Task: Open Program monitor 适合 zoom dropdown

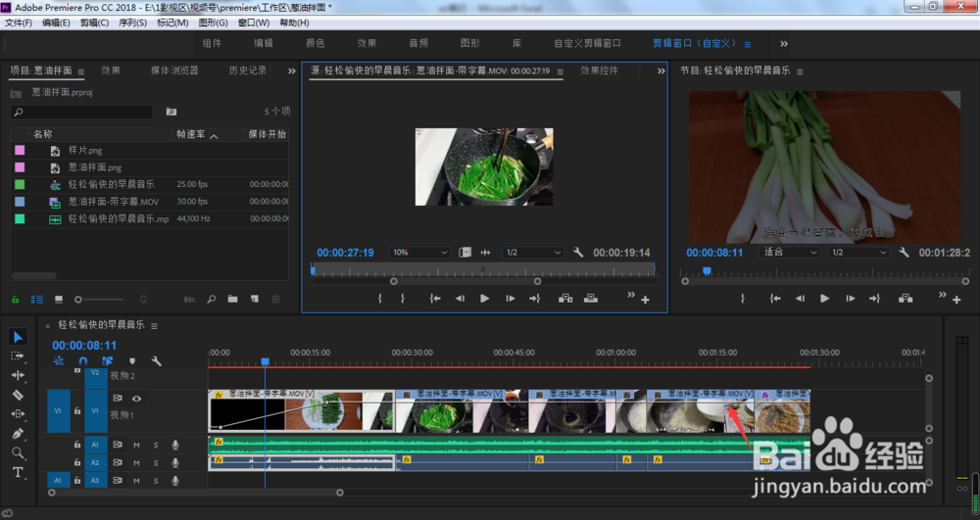Action: point(789,253)
